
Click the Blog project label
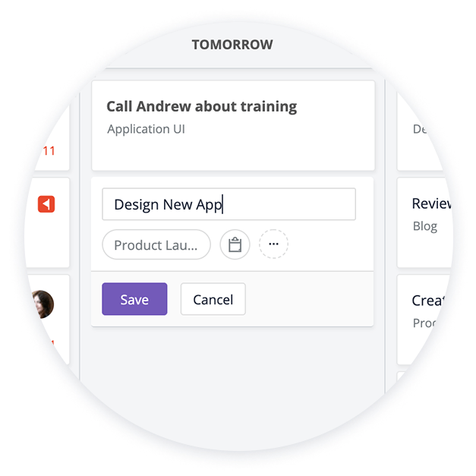[425, 226]
